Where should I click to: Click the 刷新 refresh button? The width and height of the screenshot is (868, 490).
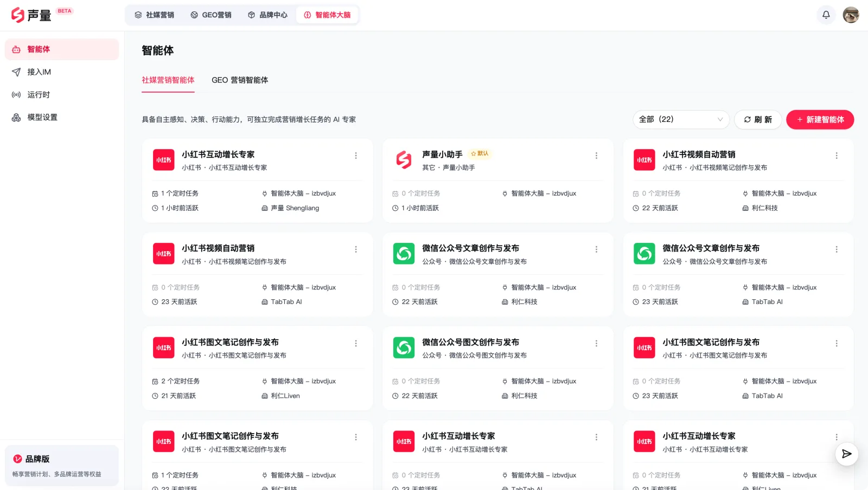pyautogui.click(x=758, y=119)
